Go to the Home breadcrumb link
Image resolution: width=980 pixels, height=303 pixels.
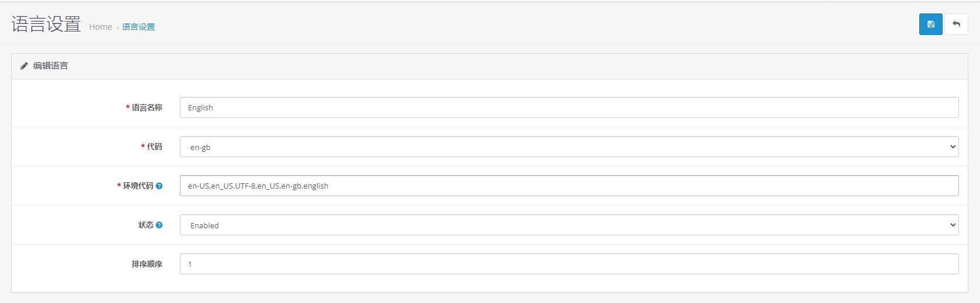point(100,27)
